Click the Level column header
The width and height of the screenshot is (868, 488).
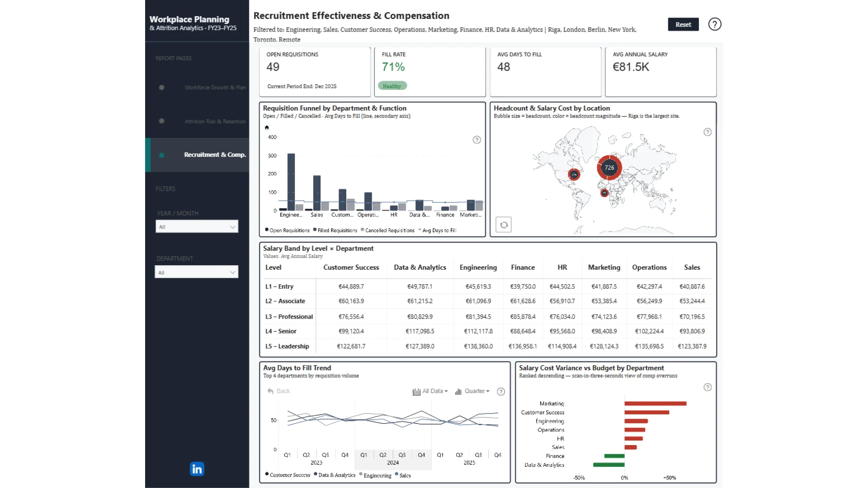click(274, 267)
